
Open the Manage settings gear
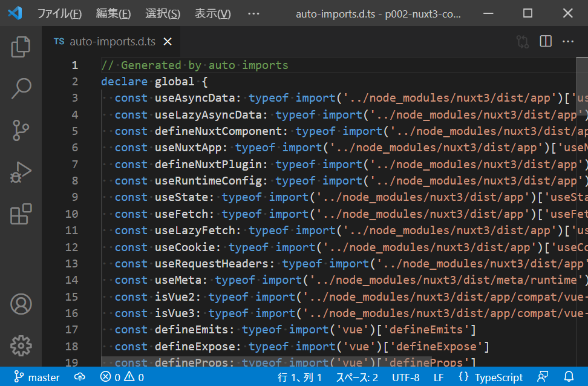click(21, 346)
